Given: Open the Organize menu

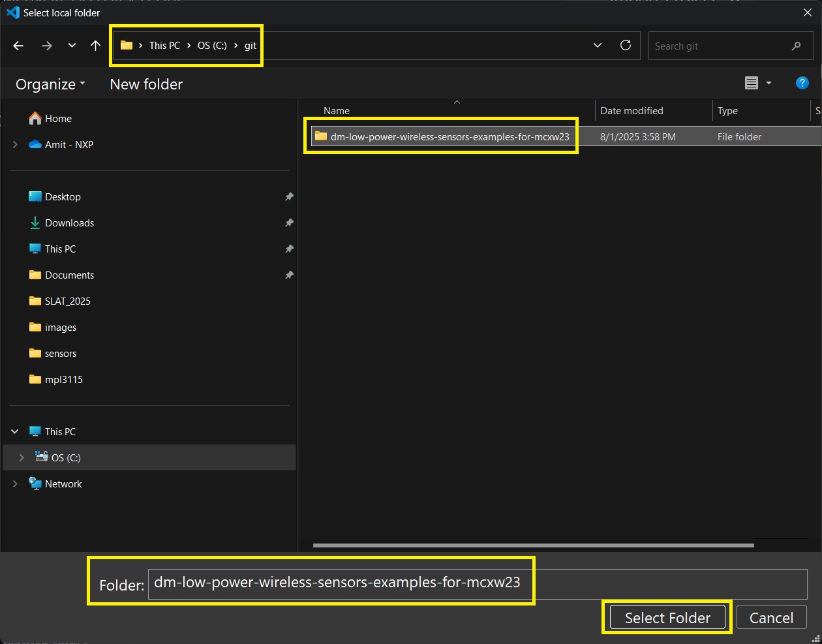Looking at the screenshot, I should pyautogui.click(x=50, y=84).
